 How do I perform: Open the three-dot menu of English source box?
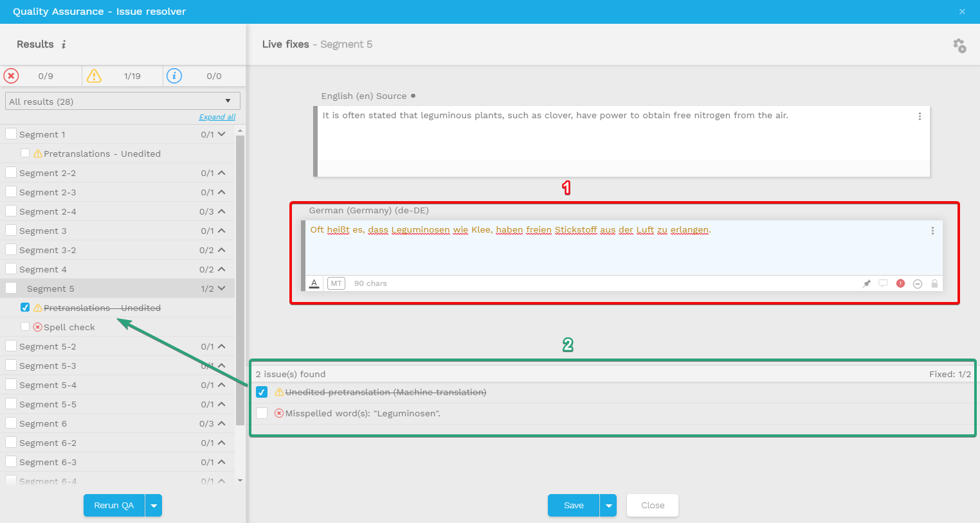click(920, 116)
